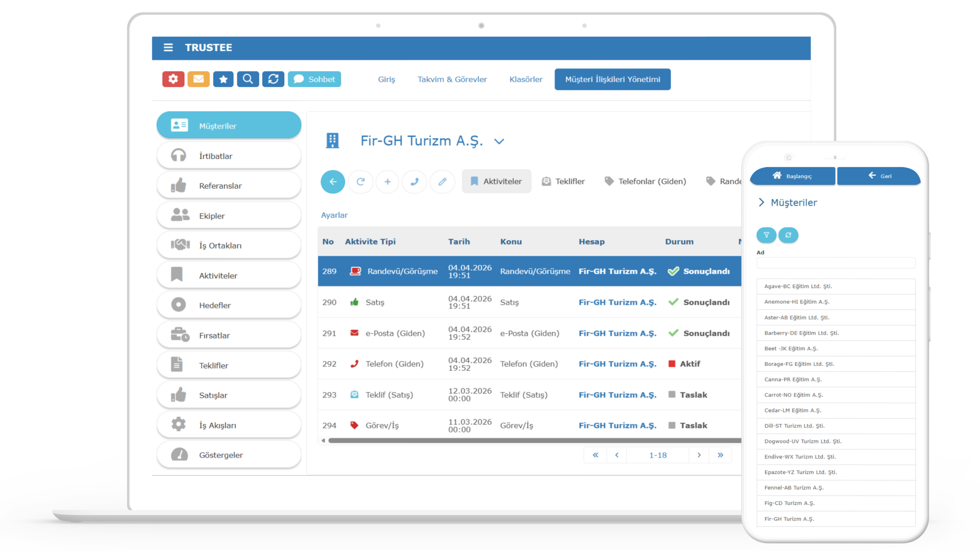
Task: Expand the Fir-GH Turizm A.Ş. dropdown chevron
Action: point(499,142)
